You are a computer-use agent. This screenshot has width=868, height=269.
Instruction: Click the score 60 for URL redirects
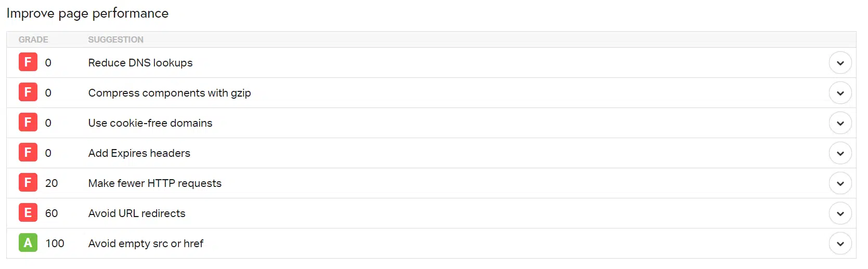51,213
